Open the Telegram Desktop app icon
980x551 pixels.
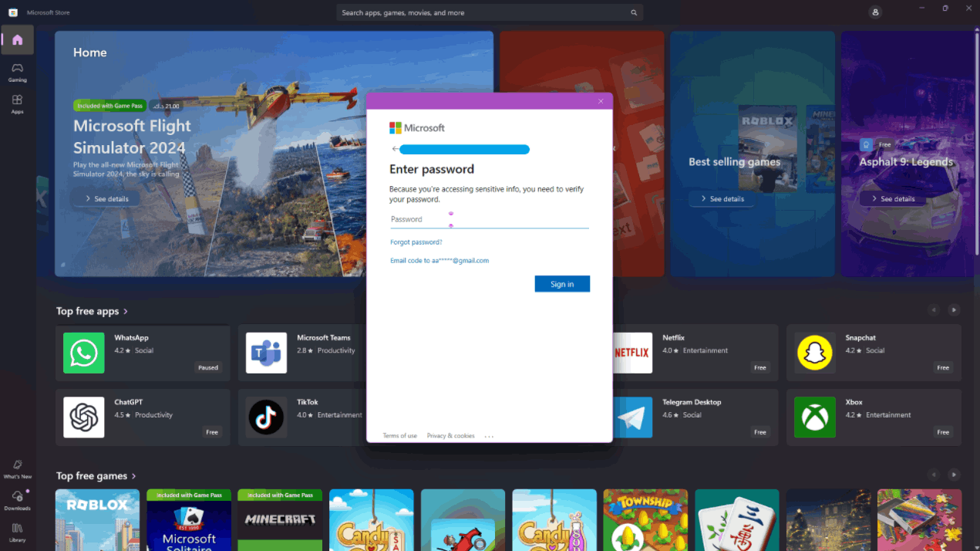[x=631, y=417]
